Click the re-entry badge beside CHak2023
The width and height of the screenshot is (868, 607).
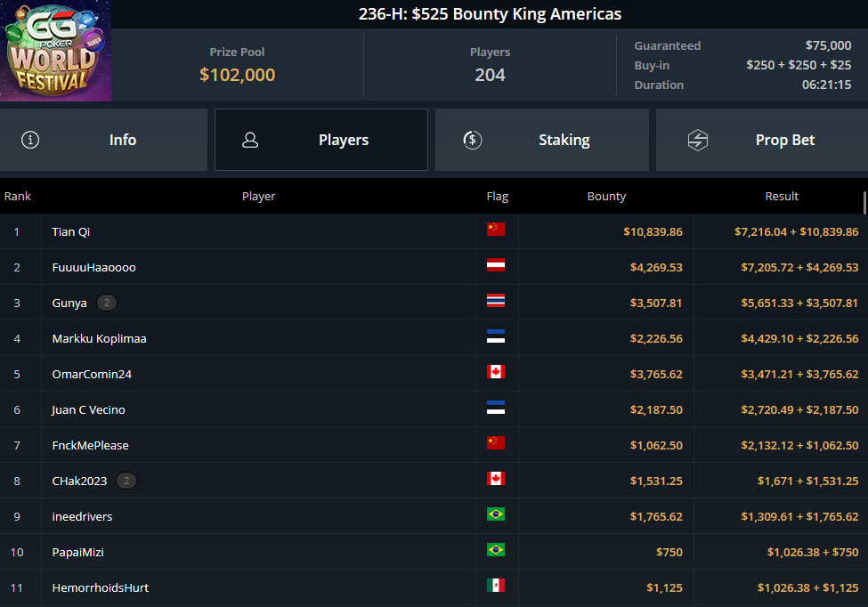click(x=126, y=481)
